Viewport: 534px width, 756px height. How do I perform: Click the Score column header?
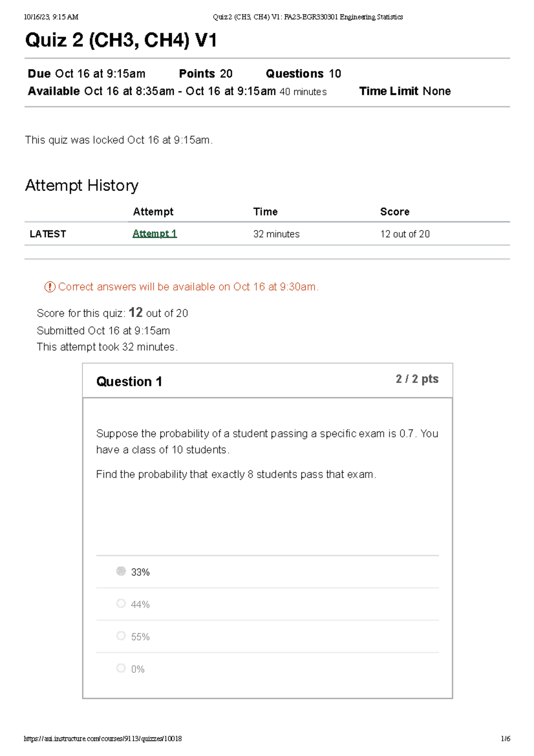395,211
